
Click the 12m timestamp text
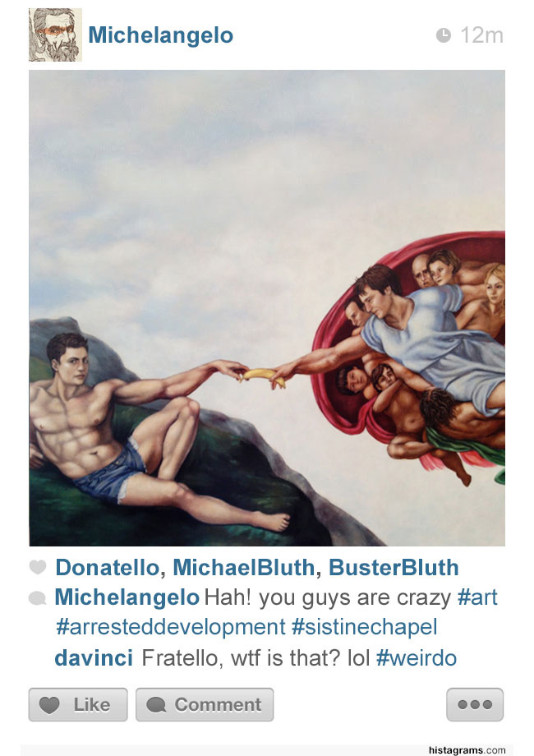482,35
